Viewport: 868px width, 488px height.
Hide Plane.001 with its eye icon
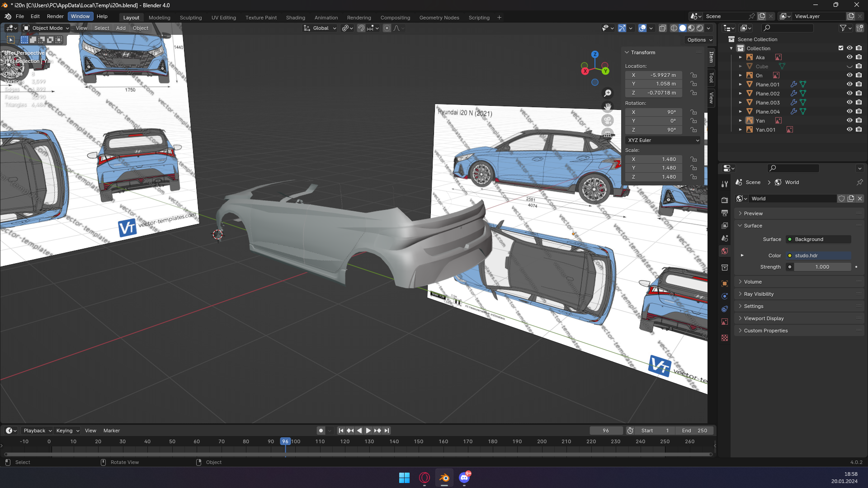tap(849, 85)
